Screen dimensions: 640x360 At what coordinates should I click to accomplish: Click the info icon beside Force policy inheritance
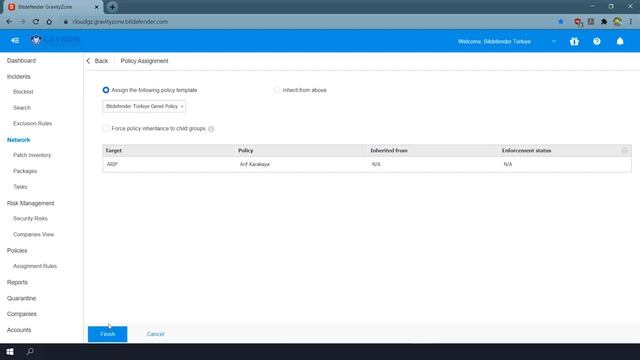pyautogui.click(x=211, y=129)
